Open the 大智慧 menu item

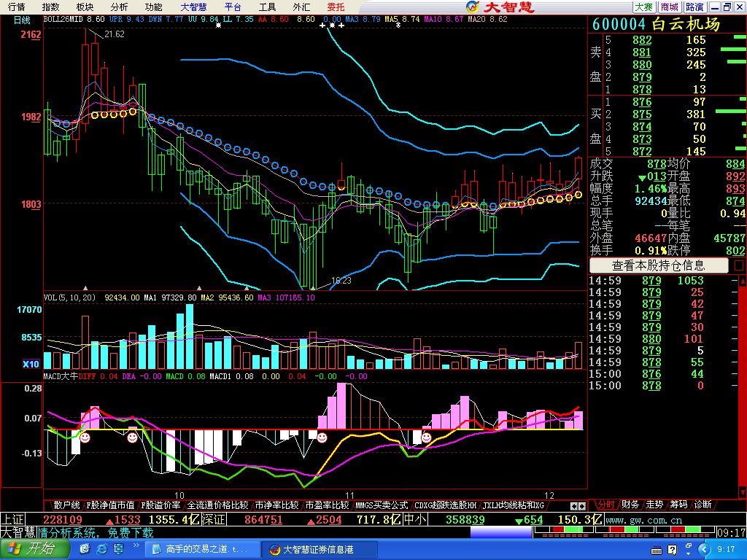coord(193,7)
